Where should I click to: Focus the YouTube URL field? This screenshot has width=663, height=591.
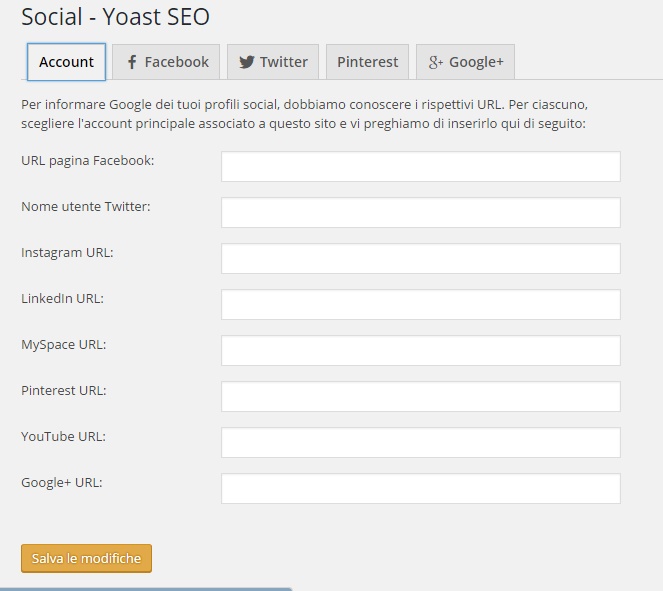coord(421,443)
